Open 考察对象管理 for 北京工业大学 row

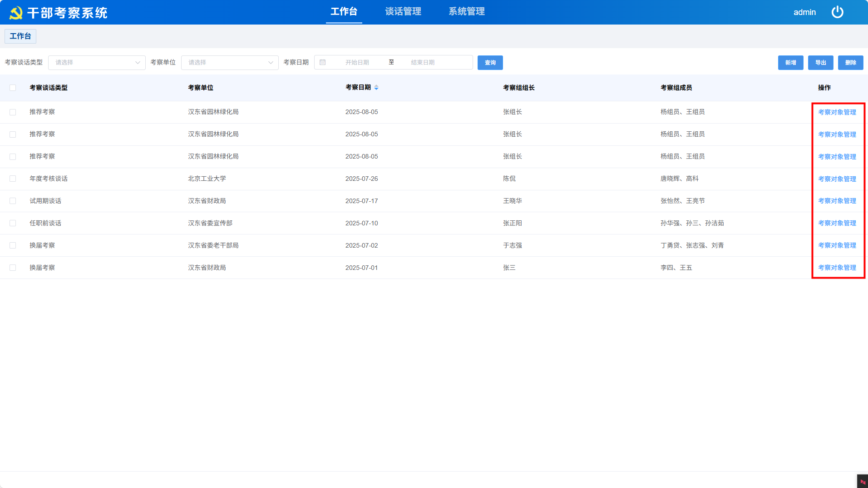pos(837,179)
